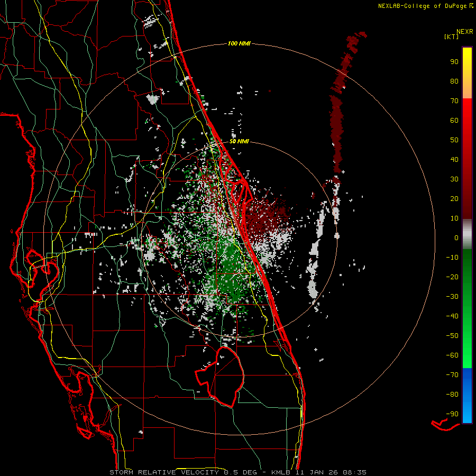Click the 50 NMI range ring label

click(x=239, y=141)
